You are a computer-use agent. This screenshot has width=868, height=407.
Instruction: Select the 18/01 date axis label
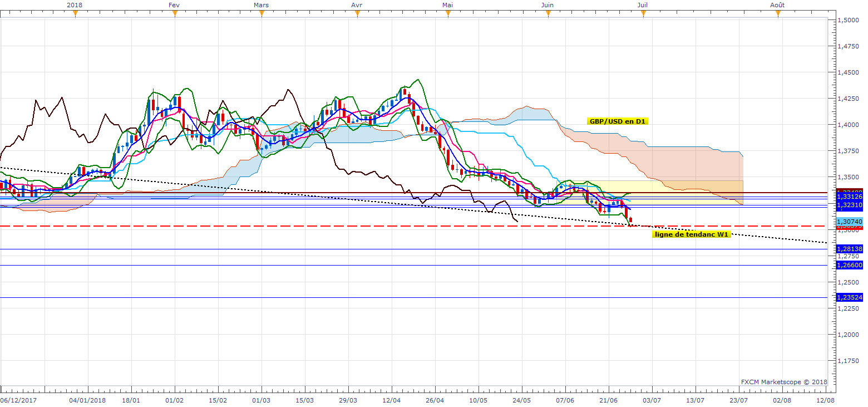[x=131, y=400]
